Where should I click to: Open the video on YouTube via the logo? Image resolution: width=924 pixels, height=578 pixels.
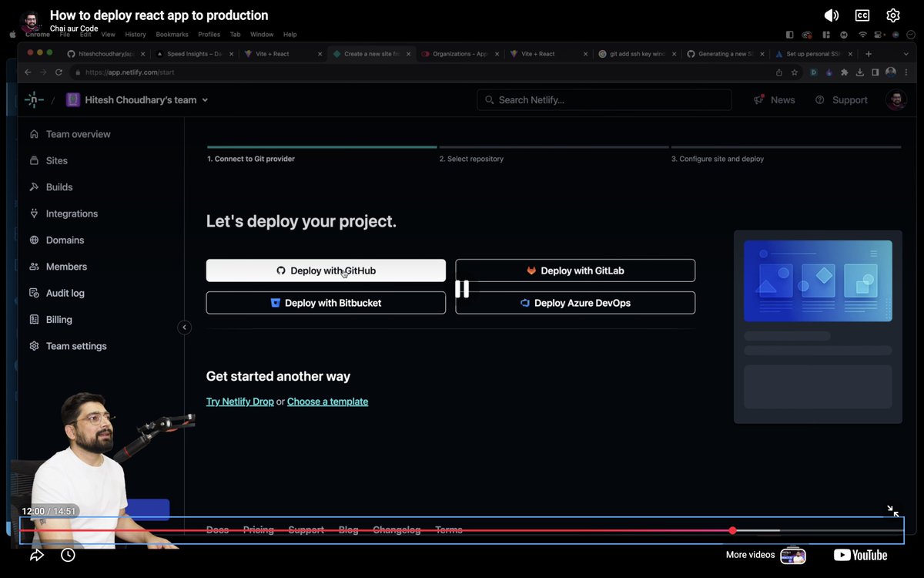(x=861, y=555)
